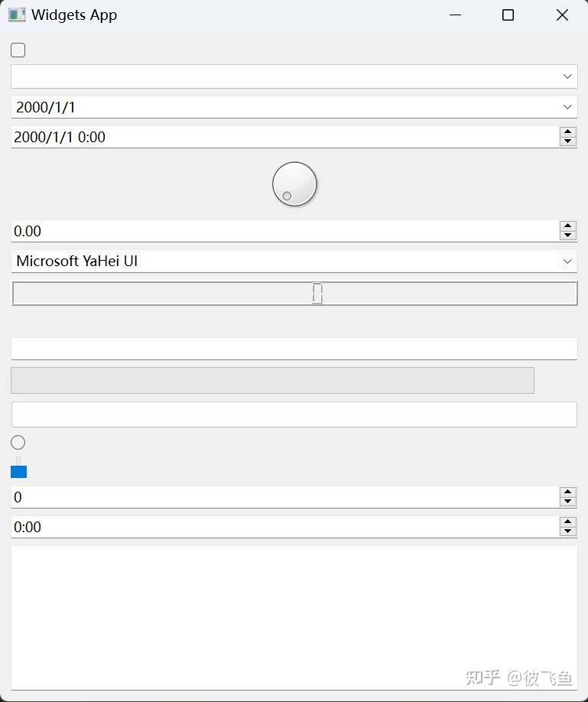Decrement the integer spinbox showing 0

point(567,502)
